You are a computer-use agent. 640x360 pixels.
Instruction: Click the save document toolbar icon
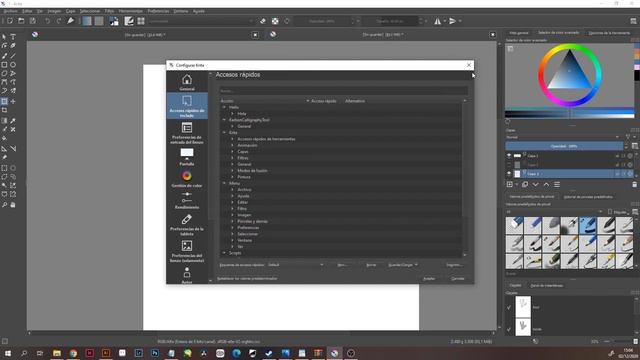coord(33,21)
